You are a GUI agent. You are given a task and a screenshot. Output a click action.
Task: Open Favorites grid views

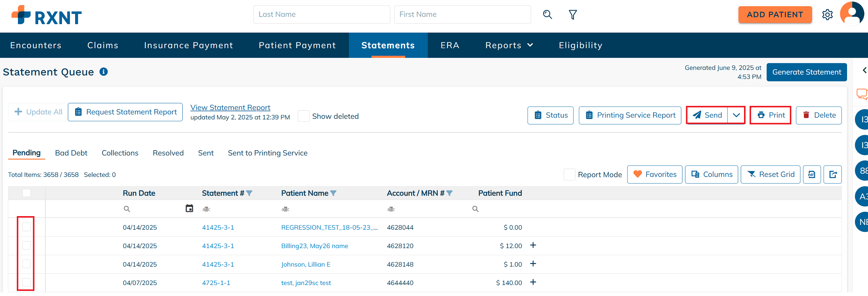point(655,174)
